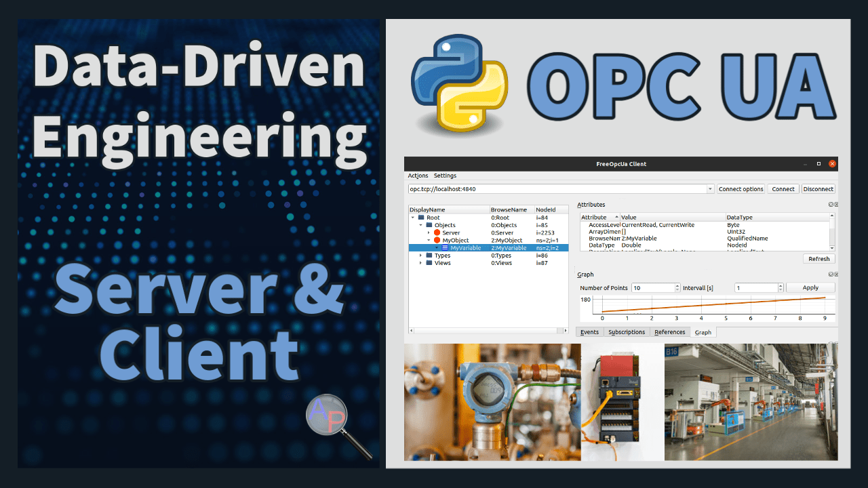Click the orange MyObject node icon

pyautogui.click(x=437, y=240)
